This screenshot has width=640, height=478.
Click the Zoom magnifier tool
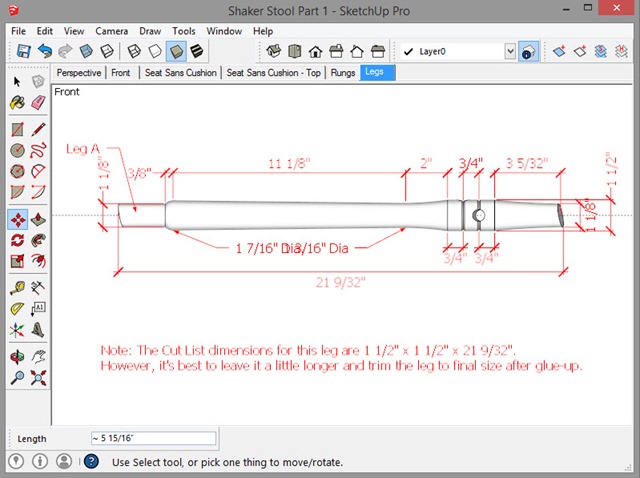[17, 378]
